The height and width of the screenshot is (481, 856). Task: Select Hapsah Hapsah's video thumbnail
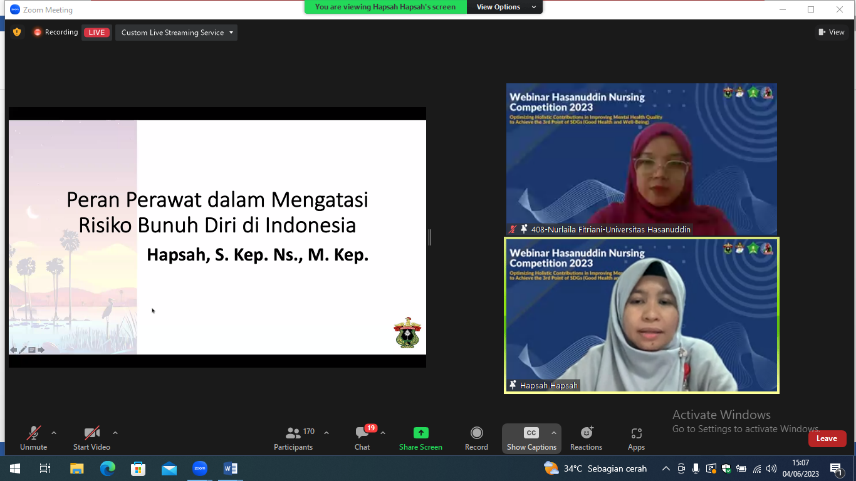tap(641, 315)
